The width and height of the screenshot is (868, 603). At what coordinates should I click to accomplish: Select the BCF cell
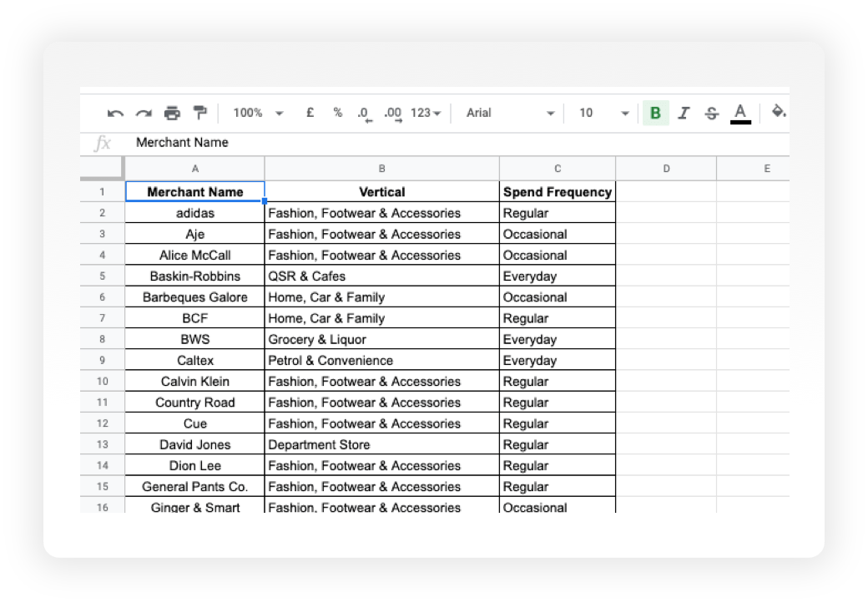coord(194,318)
